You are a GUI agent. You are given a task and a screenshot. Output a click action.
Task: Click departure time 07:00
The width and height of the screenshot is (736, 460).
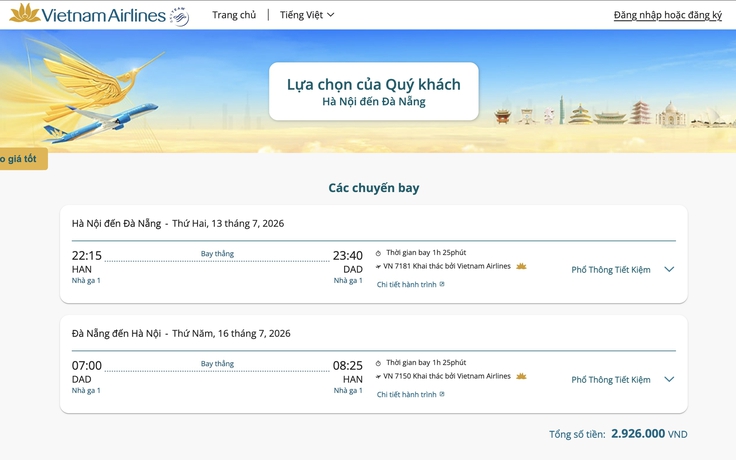pos(86,365)
